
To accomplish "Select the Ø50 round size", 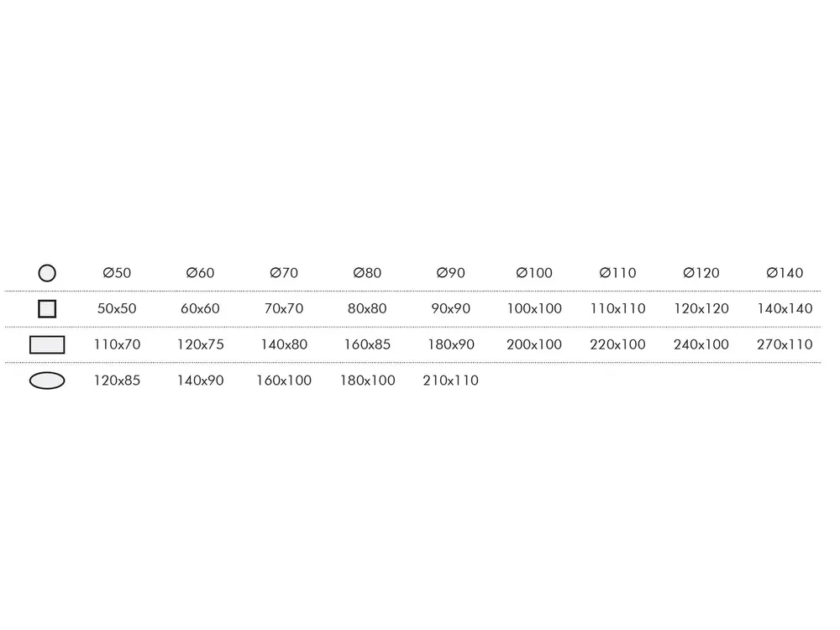I will (x=117, y=273).
